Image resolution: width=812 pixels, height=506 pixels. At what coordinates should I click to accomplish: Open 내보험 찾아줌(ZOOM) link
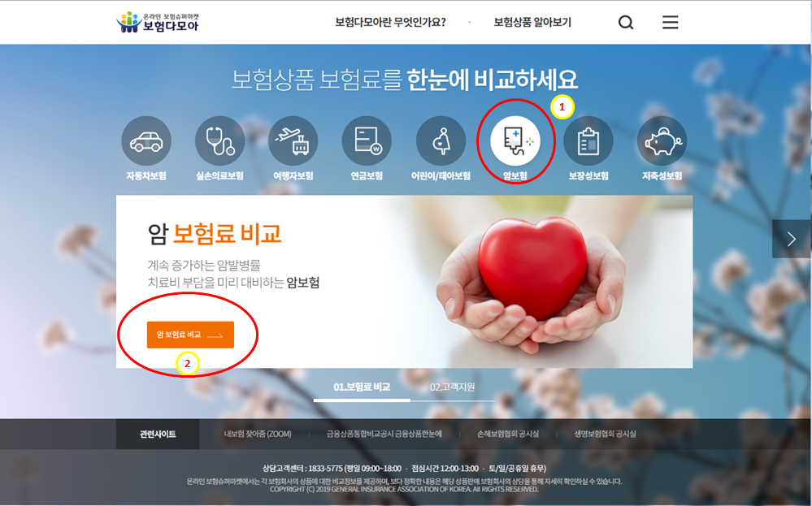[x=258, y=434]
